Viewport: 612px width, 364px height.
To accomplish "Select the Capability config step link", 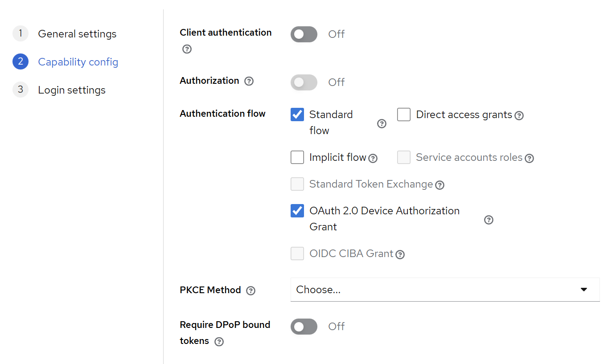I will [x=78, y=62].
